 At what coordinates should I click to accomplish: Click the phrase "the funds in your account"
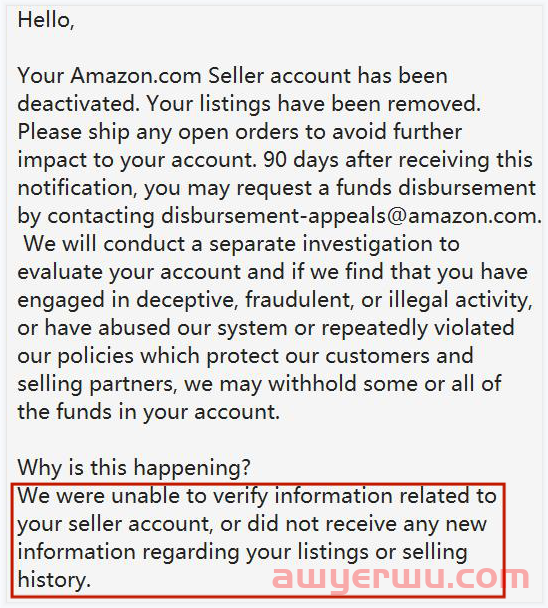pos(149,412)
